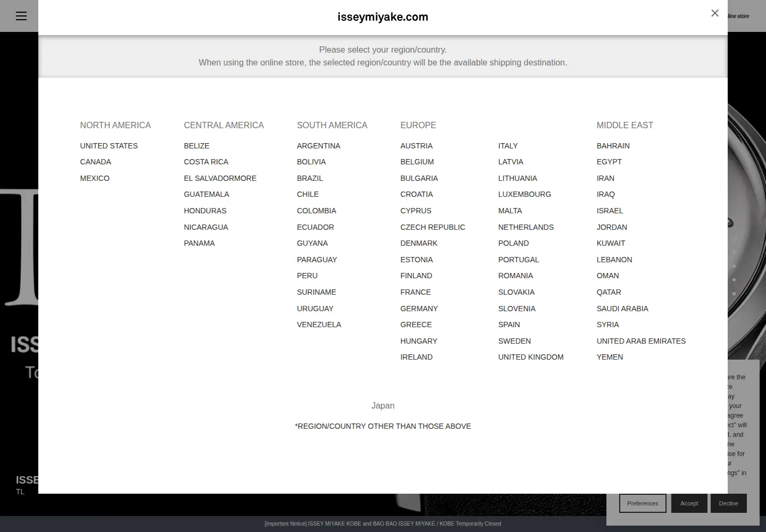Image resolution: width=766 pixels, height=532 pixels.
Task: Choose IRELAND from Europe list
Action: (417, 357)
